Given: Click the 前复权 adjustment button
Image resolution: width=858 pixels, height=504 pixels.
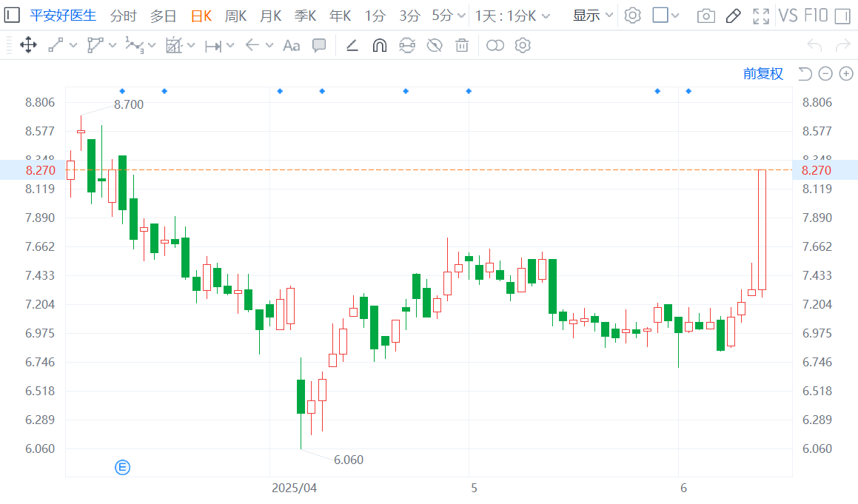Looking at the screenshot, I should (x=763, y=73).
